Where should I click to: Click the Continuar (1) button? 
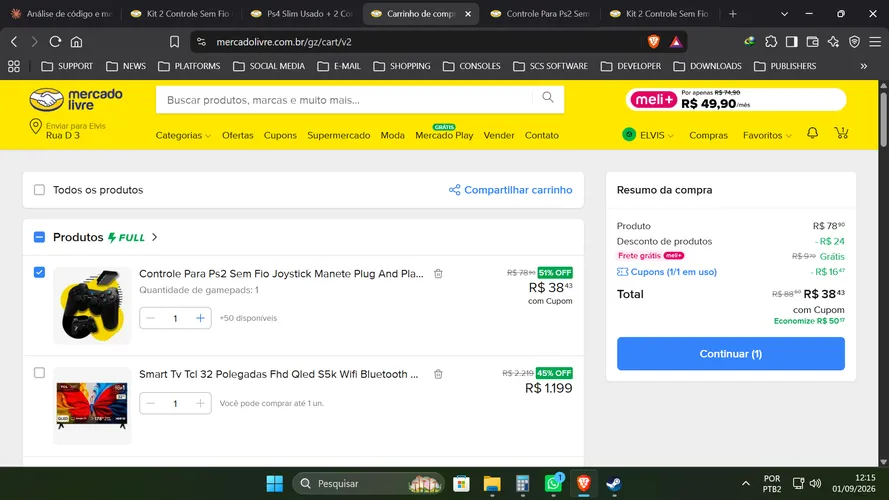point(731,354)
